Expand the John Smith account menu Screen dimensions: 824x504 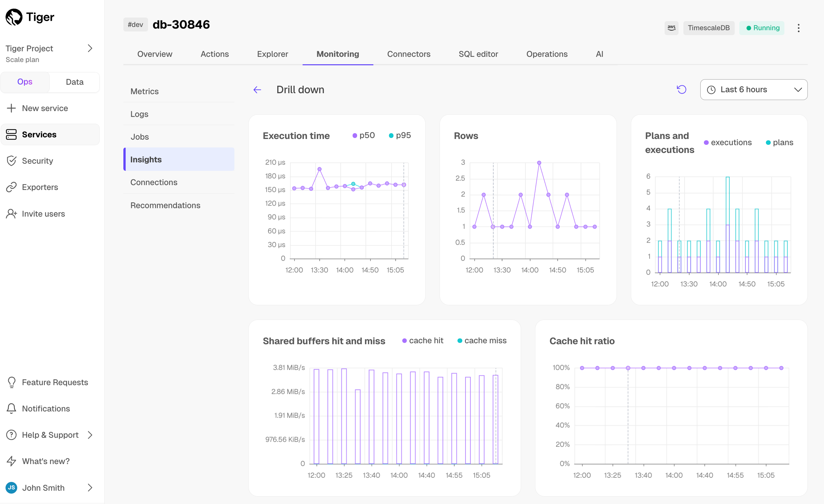coord(90,488)
